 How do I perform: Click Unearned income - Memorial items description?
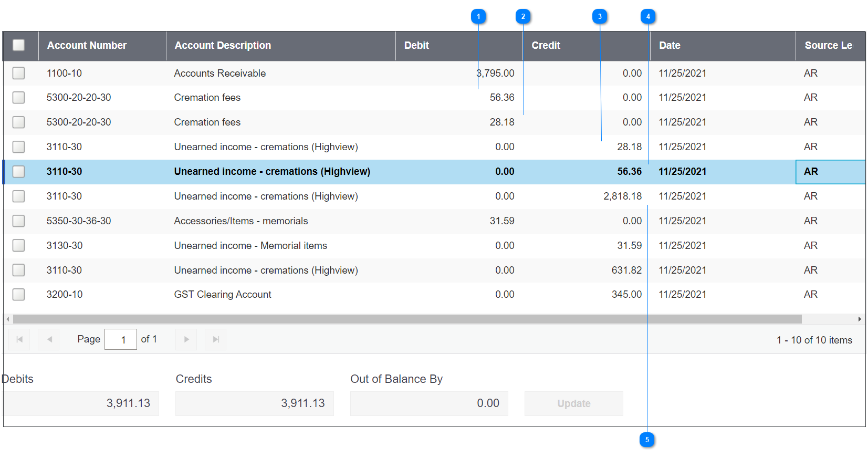point(250,245)
